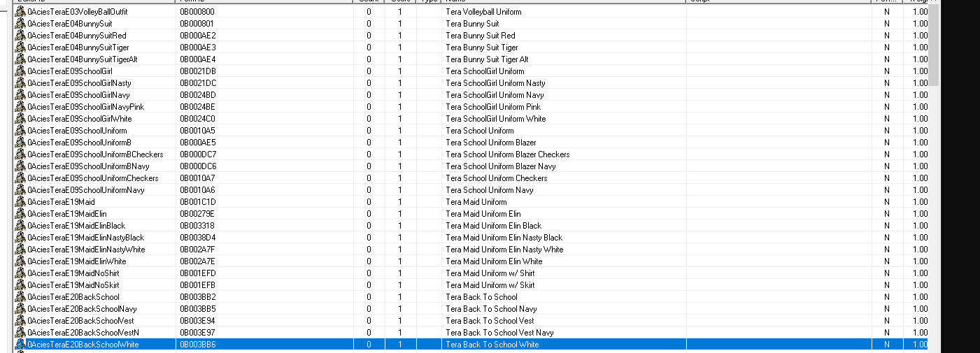Click the armor icon beside 0AciesTeraE09SchoolUniformCheckers
980x353 pixels.
click(x=20, y=178)
